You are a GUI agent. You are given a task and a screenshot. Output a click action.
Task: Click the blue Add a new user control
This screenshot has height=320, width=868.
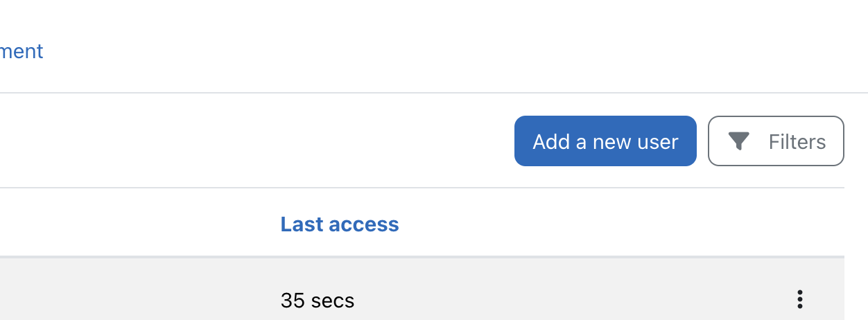(605, 141)
